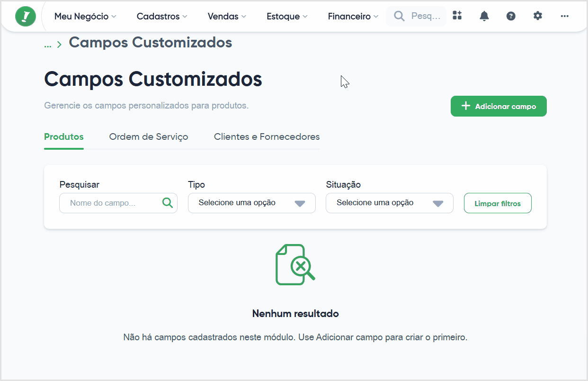This screenshot has height=381, width=588.
Task: Click the green search icon in Pesquisar field
Action: tap(168, 203)
